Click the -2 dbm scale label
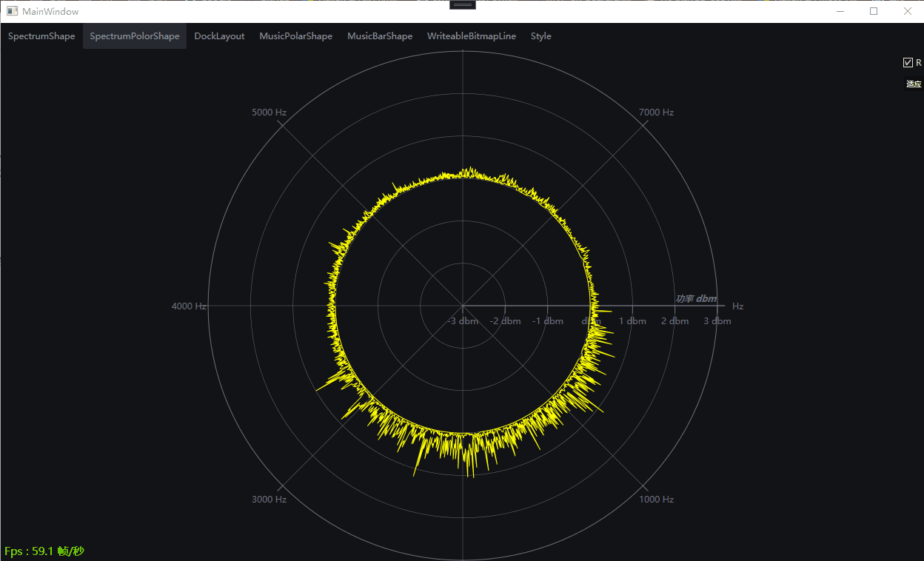 [506, 321]
